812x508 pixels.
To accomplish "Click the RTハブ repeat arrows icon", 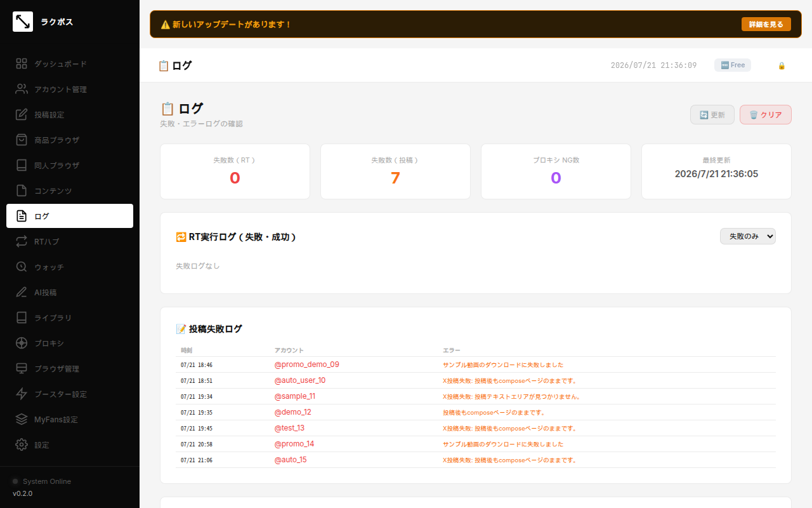I will [22, 241].
